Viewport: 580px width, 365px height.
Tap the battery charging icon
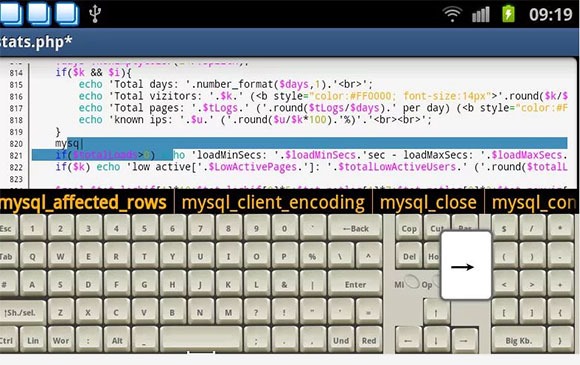pyautogui.click(x=509, y=14)
